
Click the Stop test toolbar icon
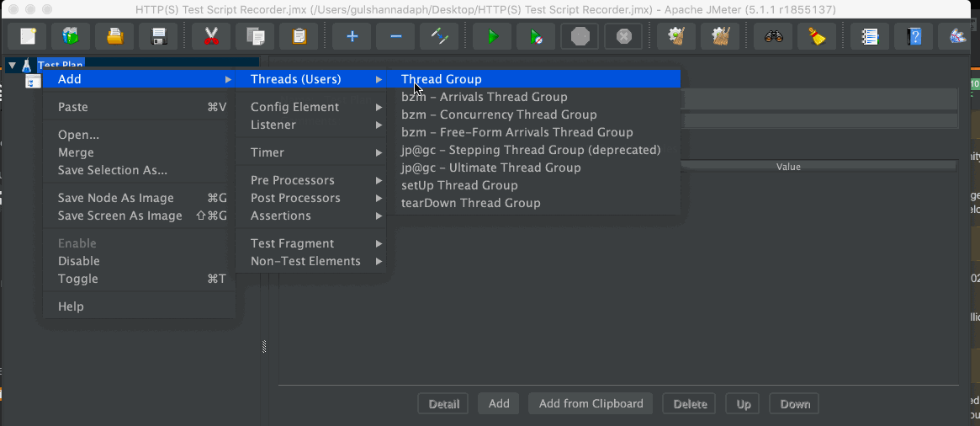(x=580, y=36)
